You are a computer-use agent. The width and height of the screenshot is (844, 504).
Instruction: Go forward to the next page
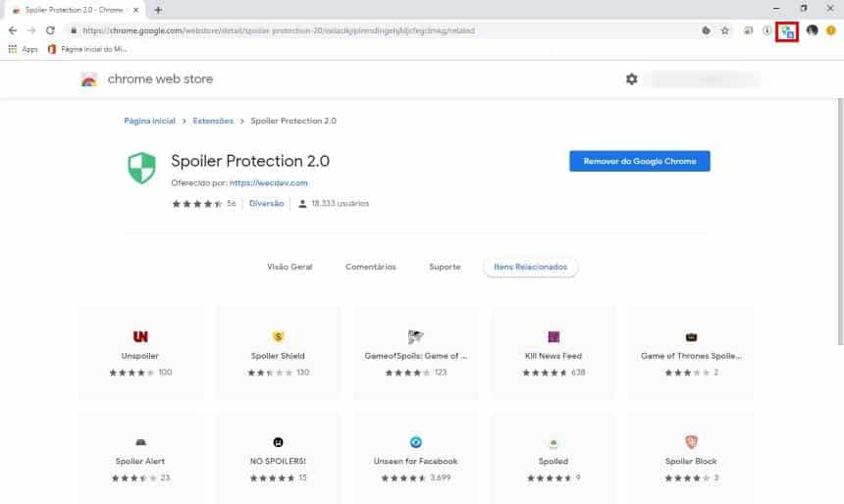pyautogui.click(x=31, y=30)
